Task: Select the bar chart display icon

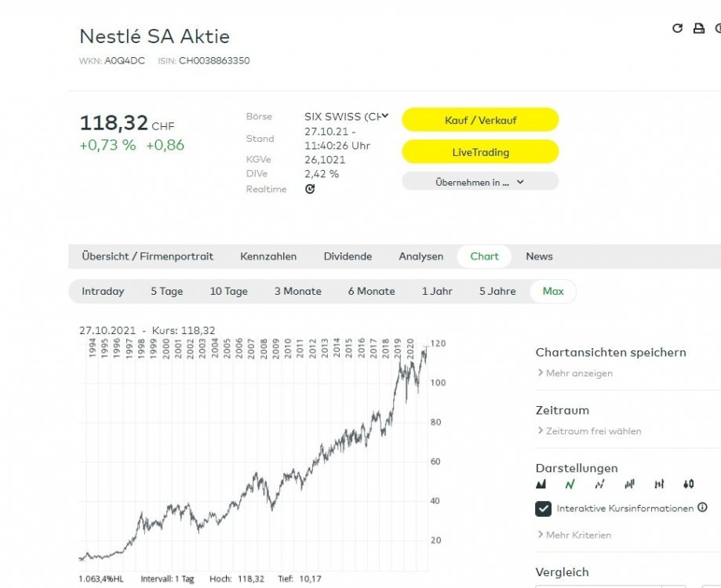Action: point(629,485)
